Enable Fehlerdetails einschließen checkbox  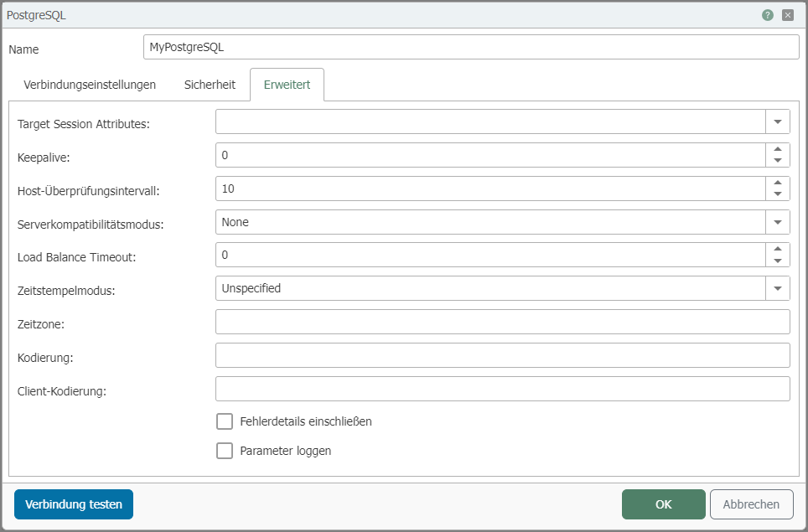pos(225,421)
